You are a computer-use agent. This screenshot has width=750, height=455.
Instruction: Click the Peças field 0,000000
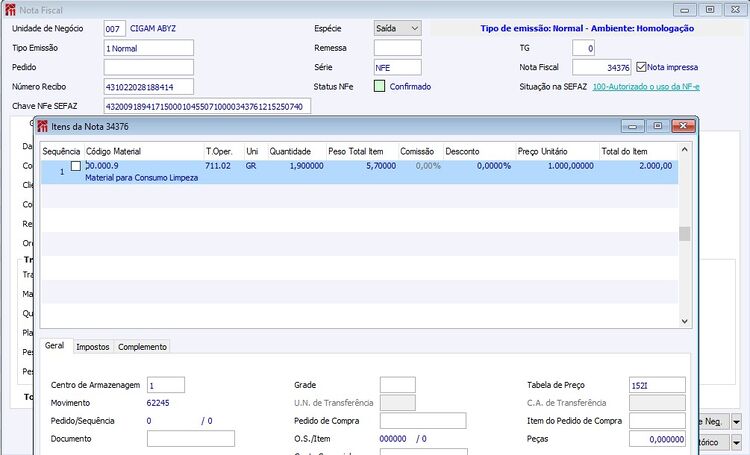click(x=657, y=439)
